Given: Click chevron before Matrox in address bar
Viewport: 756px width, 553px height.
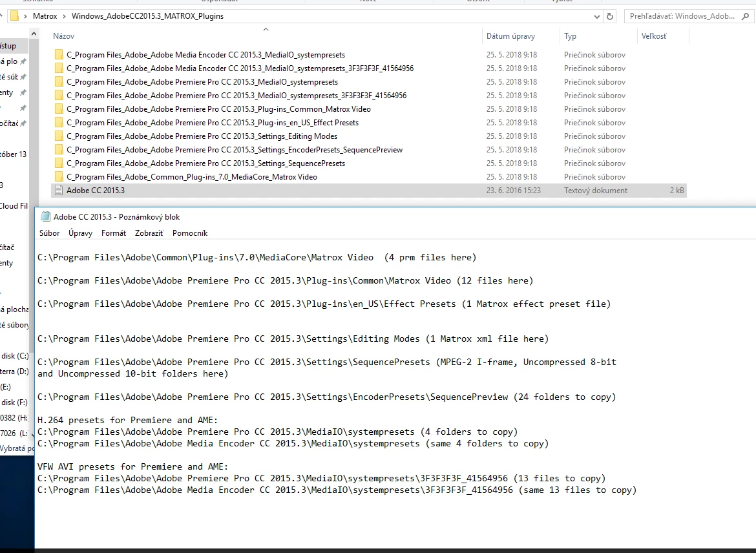Looking at the screenshot, I should [25, 16].
